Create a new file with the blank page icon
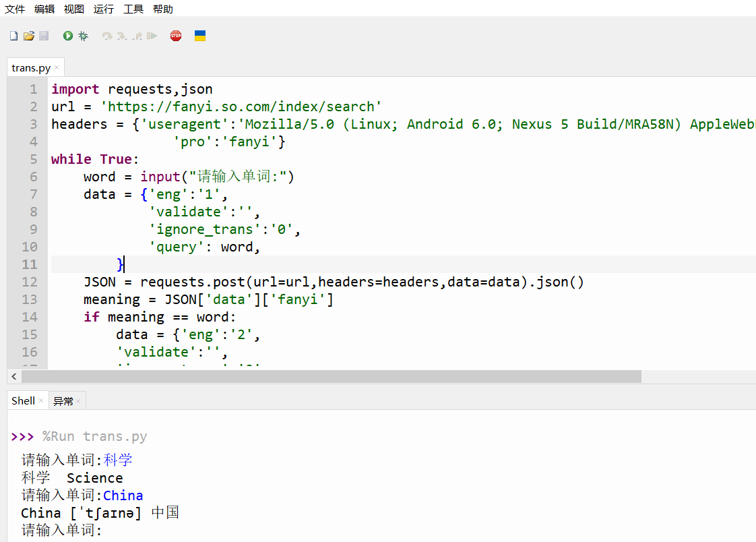This screenshot has height=542, width=756. point(14,36)
